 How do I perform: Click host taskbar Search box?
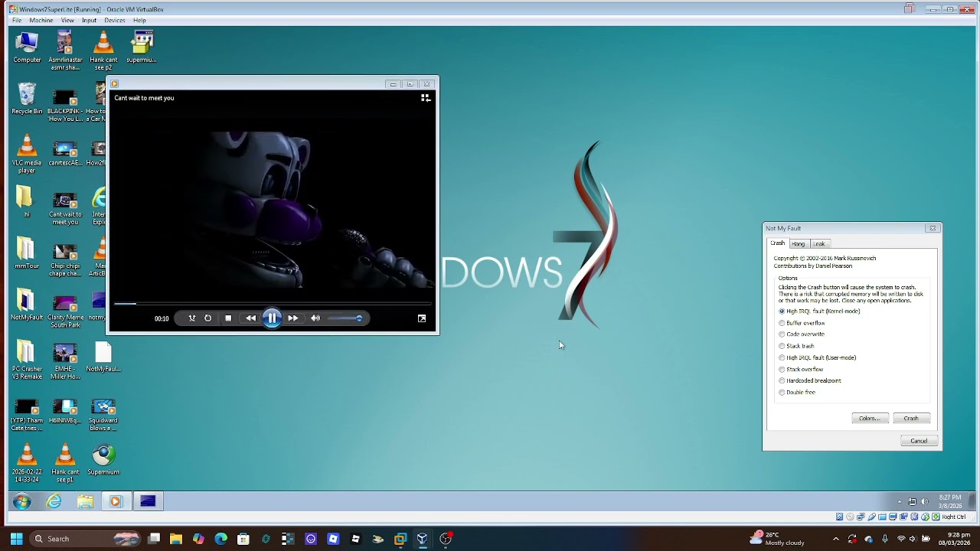84,539
